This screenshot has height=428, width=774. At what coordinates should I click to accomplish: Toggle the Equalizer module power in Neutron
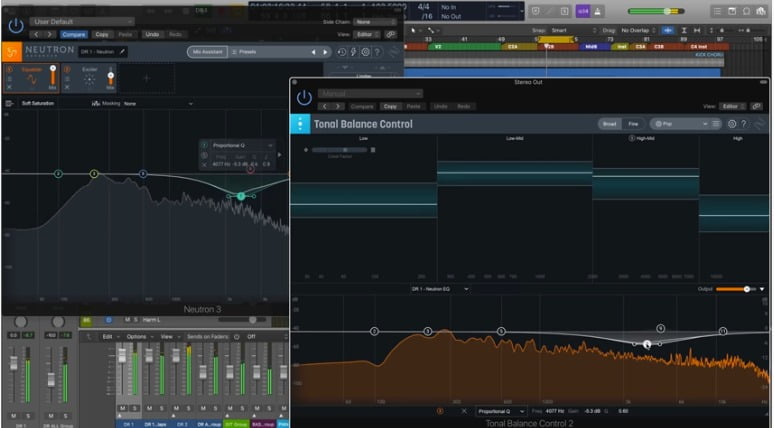pyautogui.click(x=9, y=70)
